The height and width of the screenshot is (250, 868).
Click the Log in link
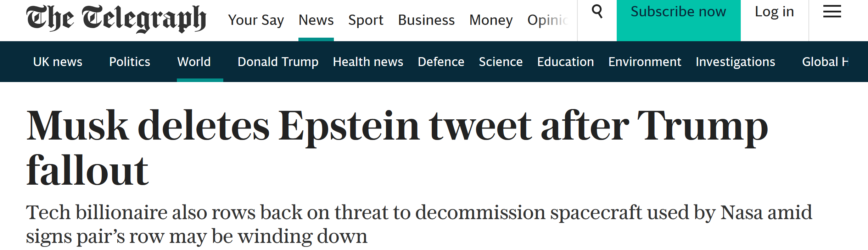click(x=774, y=12)
